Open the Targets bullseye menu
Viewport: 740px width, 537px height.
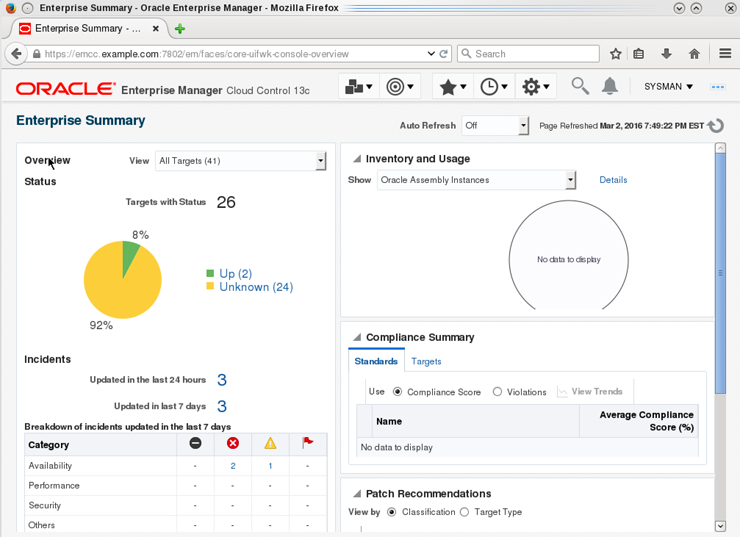point(400,87)
